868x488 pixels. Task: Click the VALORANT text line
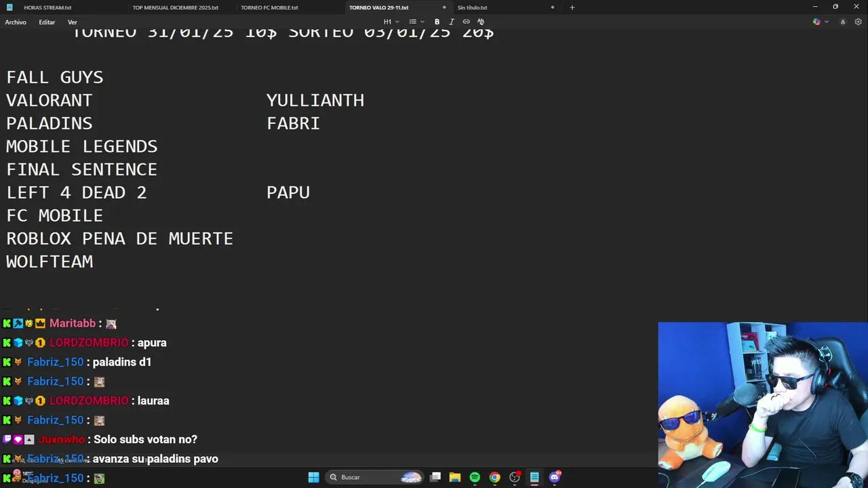[50, 100]
